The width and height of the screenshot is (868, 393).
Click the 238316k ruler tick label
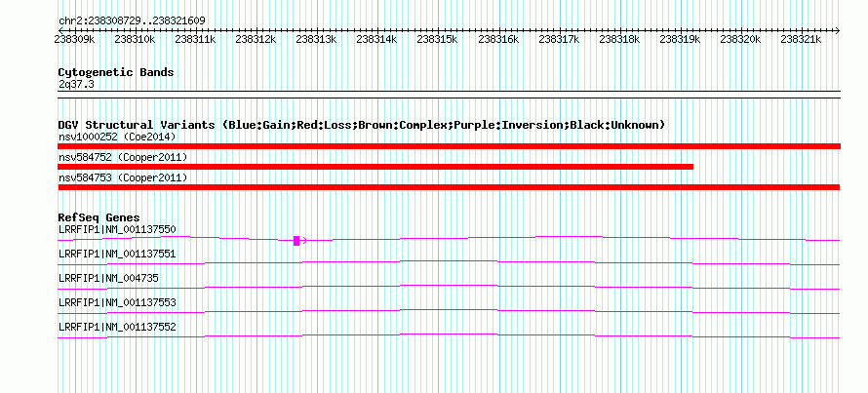point(498,40)
